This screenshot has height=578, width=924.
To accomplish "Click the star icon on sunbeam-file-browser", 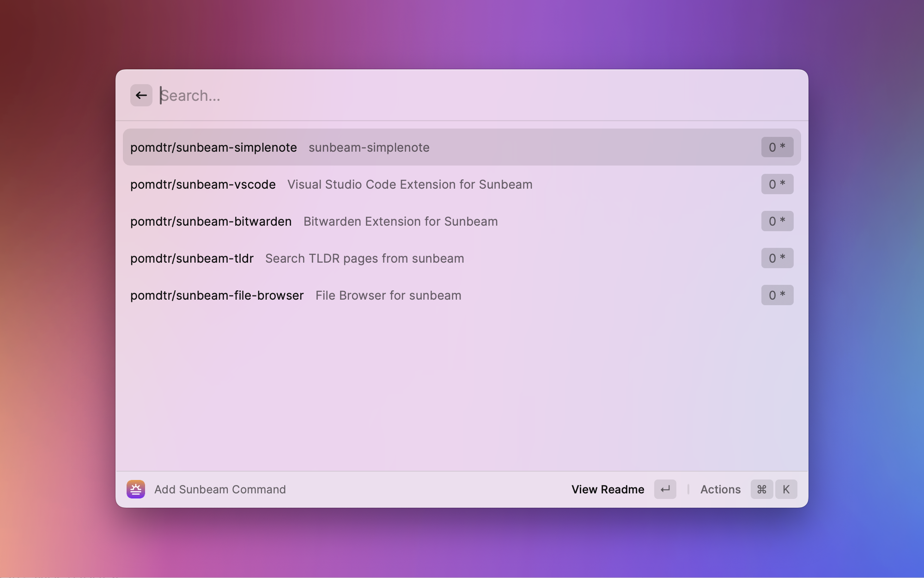I will pos(783,295).
